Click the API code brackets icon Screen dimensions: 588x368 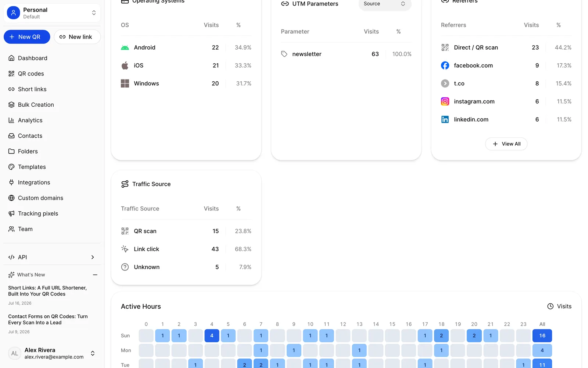(x=11, y=257)
